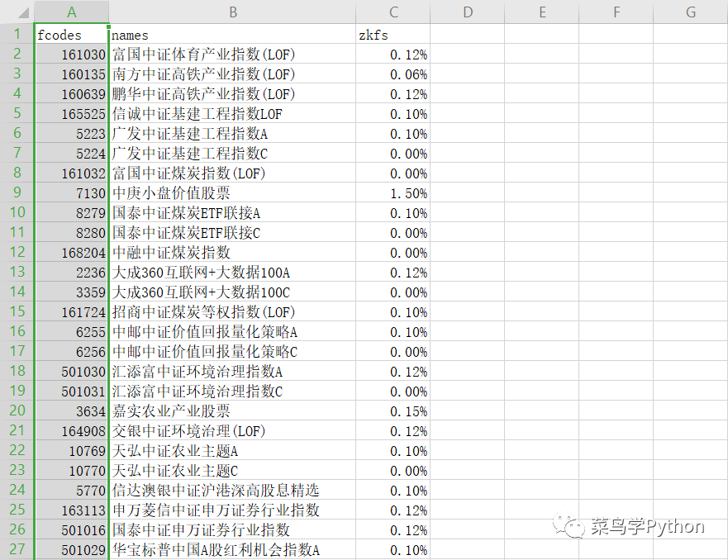This screenshot has height=560, width=728.
Task: Click name cell 广发中证基建工程指数A
Action: (232, 134)
